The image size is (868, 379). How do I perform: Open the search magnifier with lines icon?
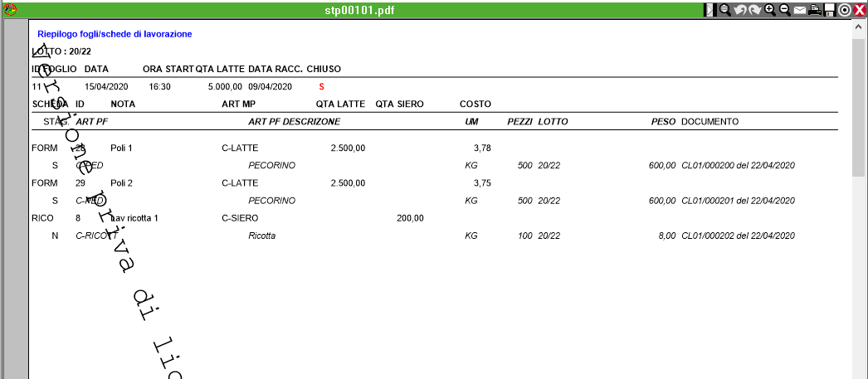click(724, 10)
